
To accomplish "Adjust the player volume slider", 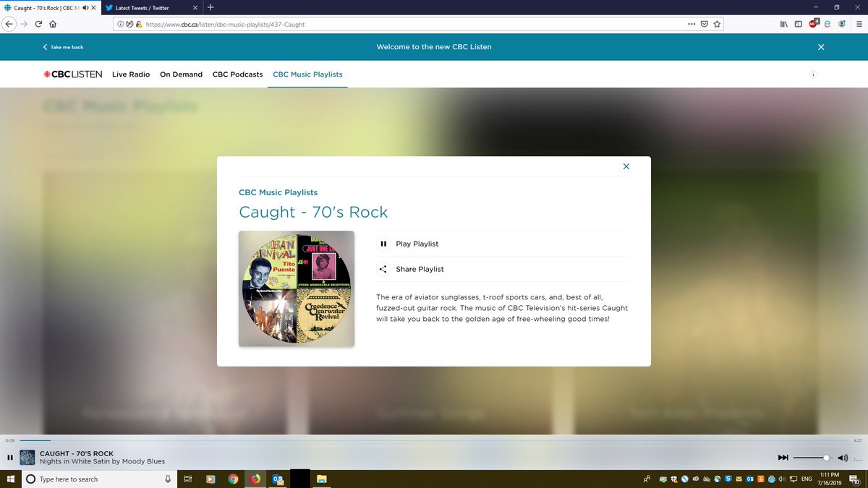I will [x=813, y=457].
